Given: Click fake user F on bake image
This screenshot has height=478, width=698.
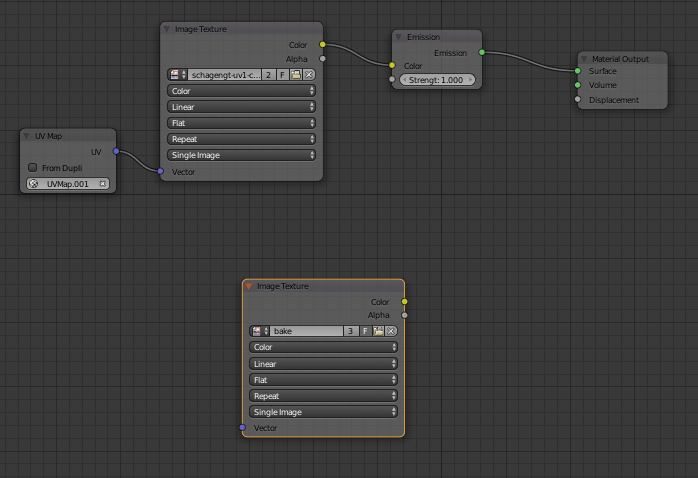Looking at the screenshot, I should coord(366,331).
